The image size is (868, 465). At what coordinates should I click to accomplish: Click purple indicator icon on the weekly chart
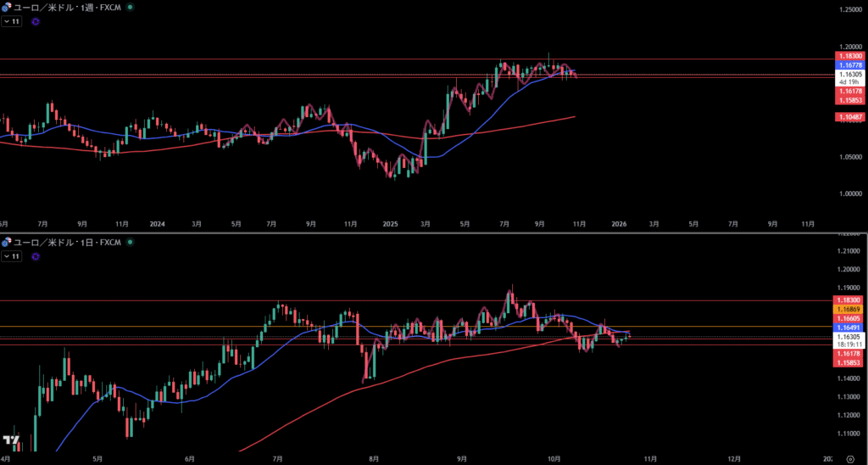pos(35,22)
